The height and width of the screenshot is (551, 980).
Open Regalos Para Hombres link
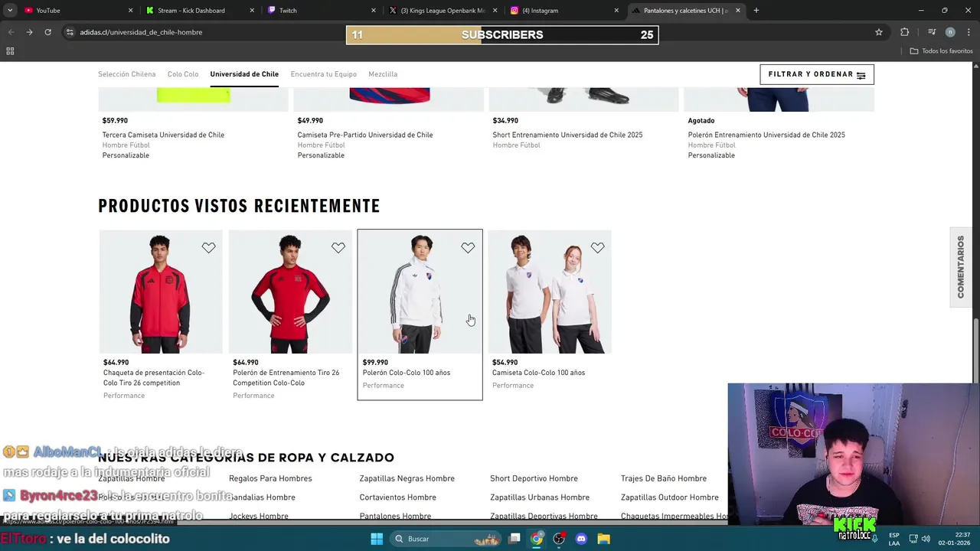[x=270, y=478]
